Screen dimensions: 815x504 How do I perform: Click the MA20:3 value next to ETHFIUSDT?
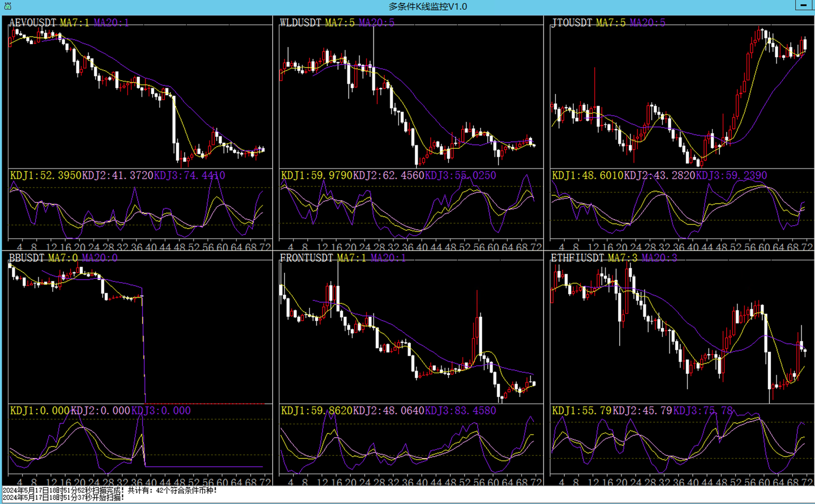tap(659, 258)
